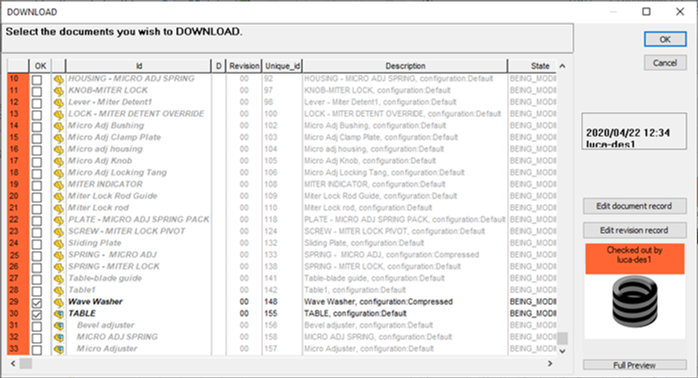This screenshot has height=378, width=698.
Task: Click unique id '148' cell
Action: coord(270,302)
